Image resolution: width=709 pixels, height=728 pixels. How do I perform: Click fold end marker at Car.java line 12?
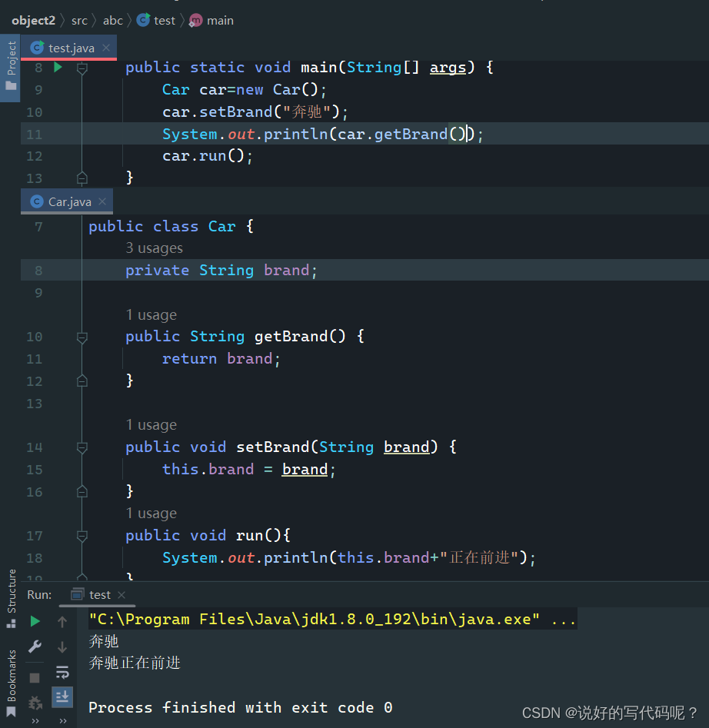click(x=82, y=381)
